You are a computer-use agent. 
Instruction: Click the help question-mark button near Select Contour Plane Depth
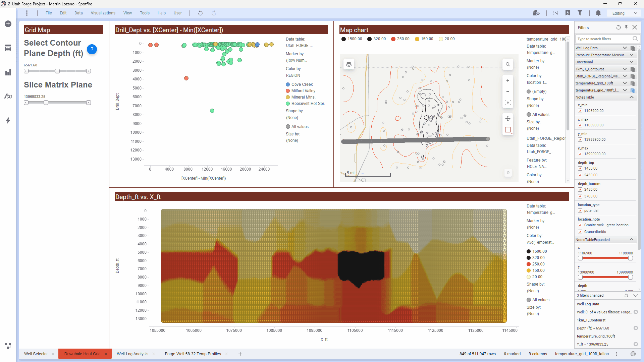tap(92, 49)
